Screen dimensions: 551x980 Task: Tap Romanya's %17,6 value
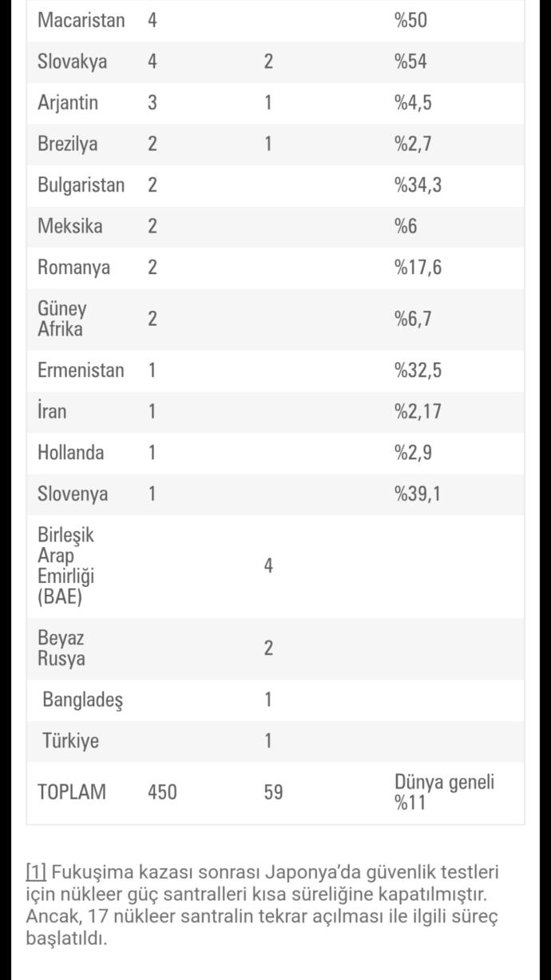pyautogui.click(x=418, y=268)
